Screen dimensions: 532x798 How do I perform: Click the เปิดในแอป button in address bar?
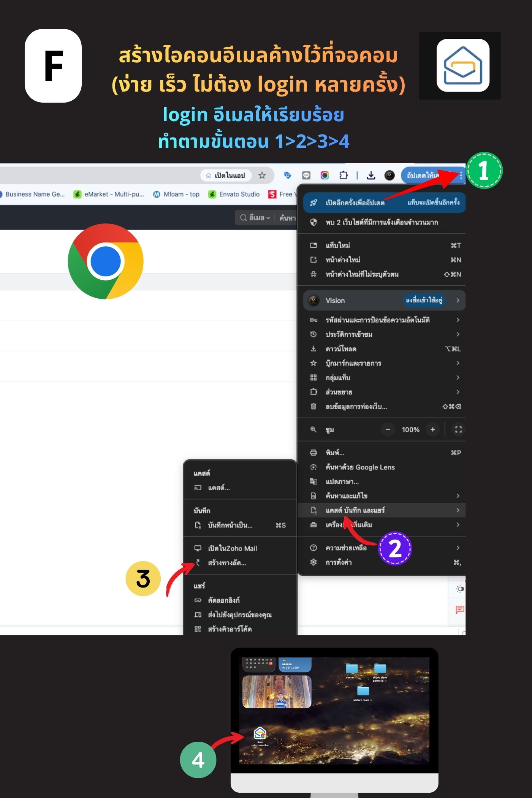pyautogui.click(x=226, y=176)
